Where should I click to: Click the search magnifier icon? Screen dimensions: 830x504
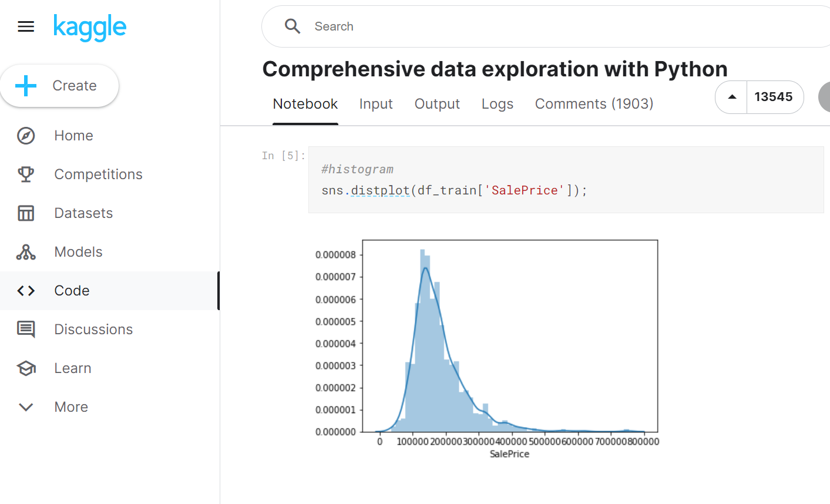pos(292,26)
